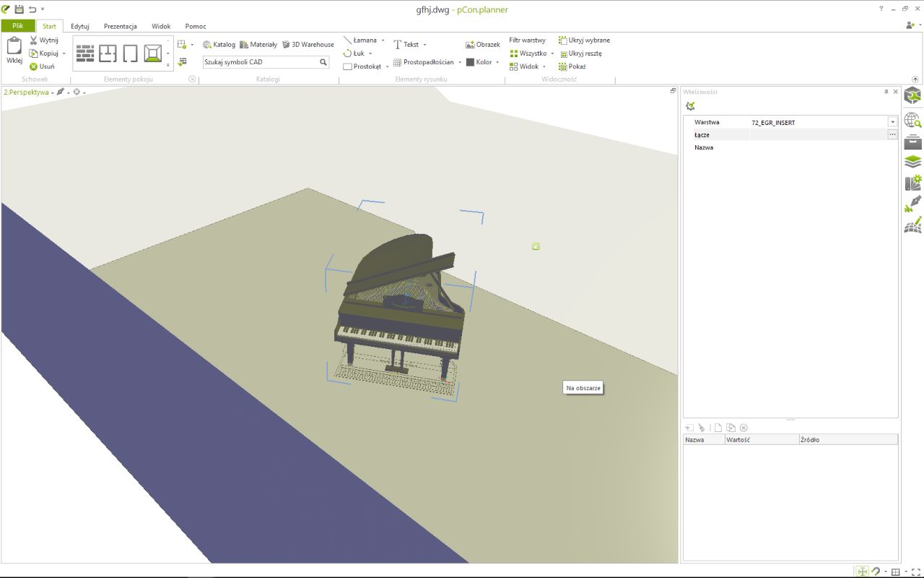
Task: Toggle the pan mode button in status bar
Action: (862, 571)
